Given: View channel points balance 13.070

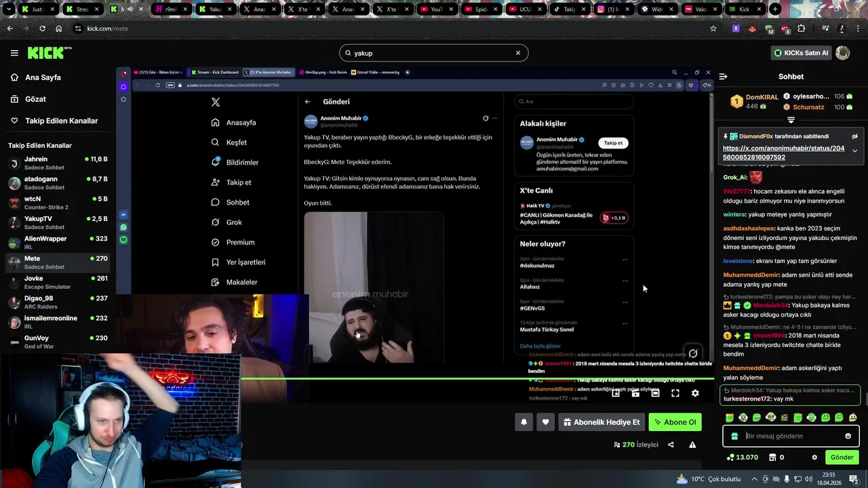Looking at the screenshot, I should click(742, 457).
